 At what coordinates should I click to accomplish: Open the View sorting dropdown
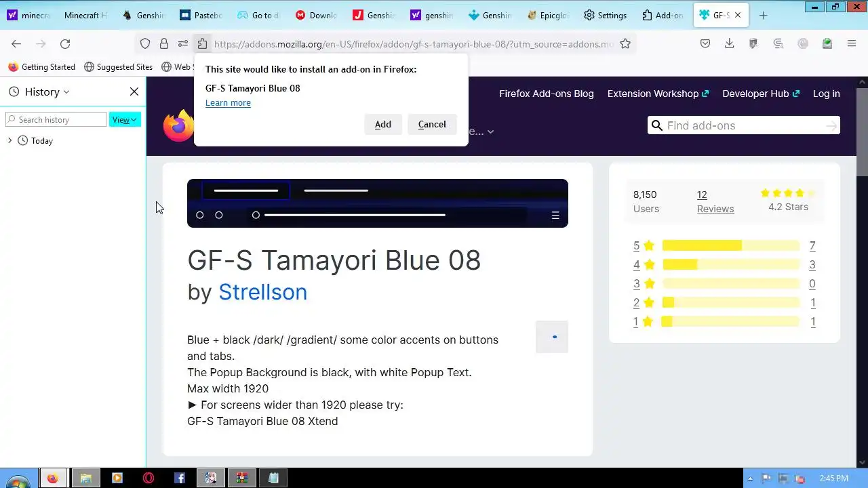click(125, 119)
